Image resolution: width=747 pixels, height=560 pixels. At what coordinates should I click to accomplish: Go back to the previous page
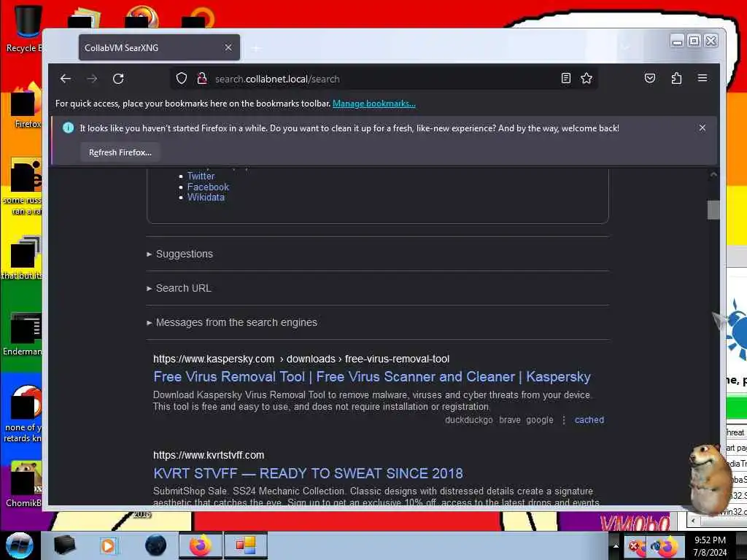(66, 79)
